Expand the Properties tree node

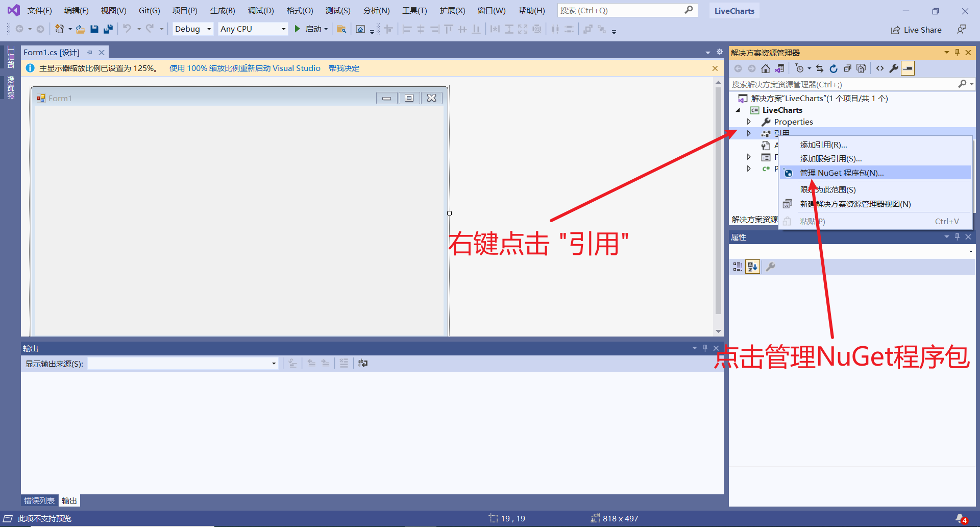coord(749,122)
